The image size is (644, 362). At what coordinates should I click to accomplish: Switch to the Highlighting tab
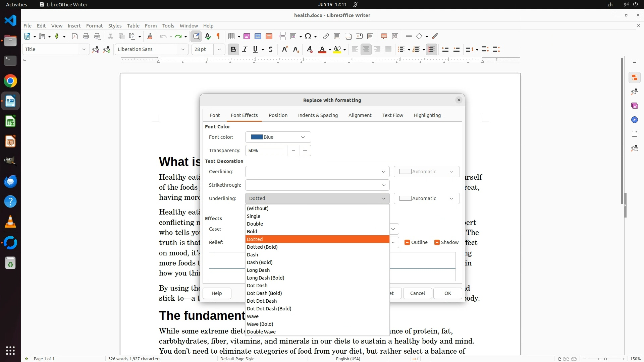point(427,115)
